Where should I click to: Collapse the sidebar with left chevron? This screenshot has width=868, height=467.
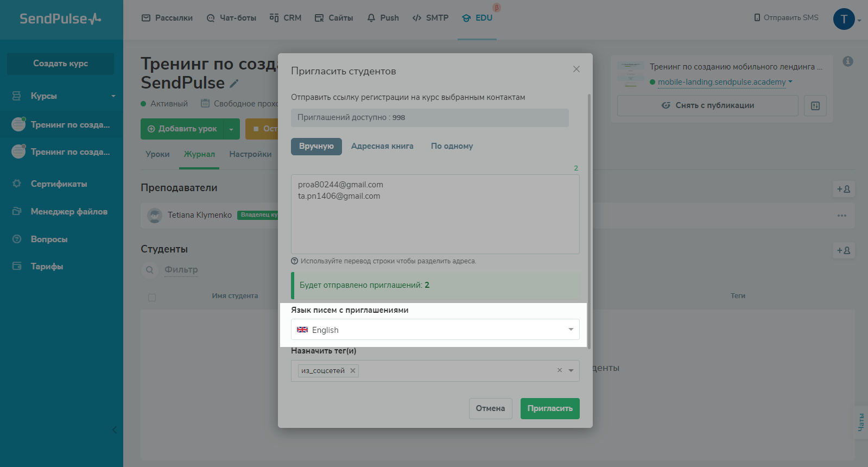115,430
